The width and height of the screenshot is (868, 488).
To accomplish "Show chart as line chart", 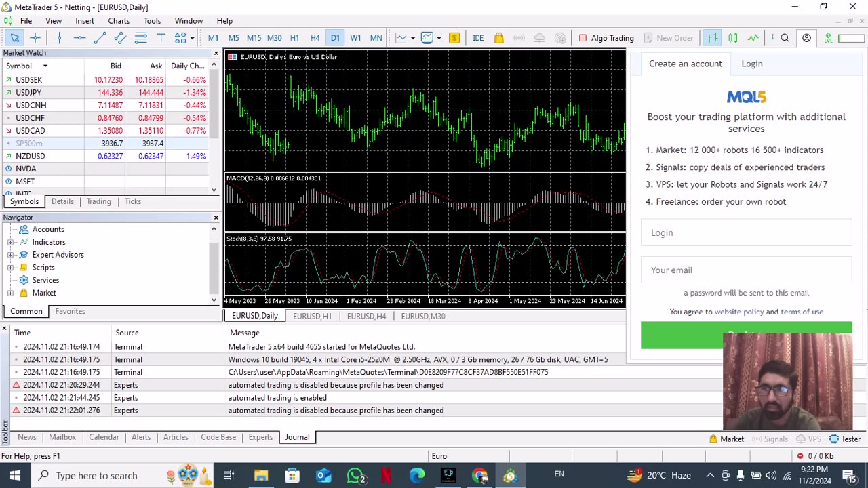I will (x=753, y=38).
